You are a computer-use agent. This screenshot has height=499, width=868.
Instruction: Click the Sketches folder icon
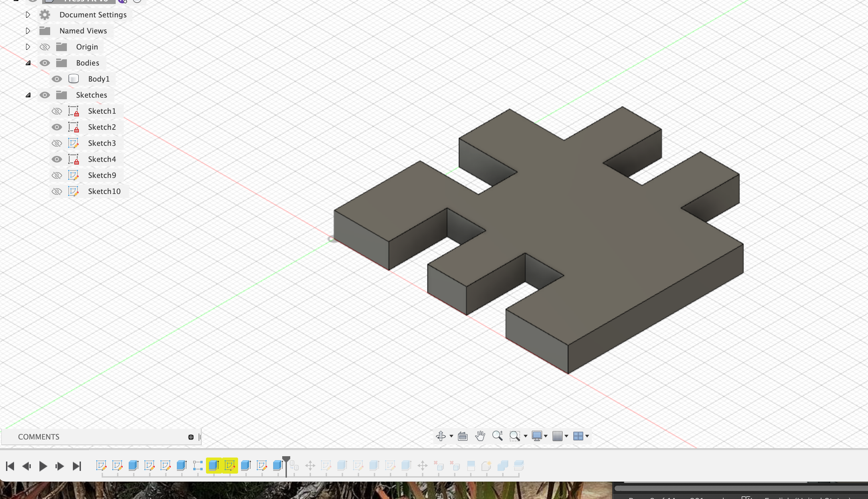(62, 95)
